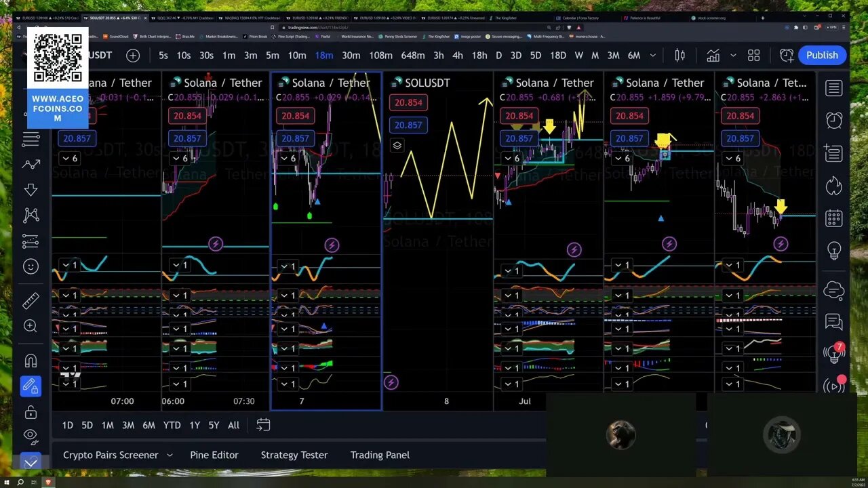
Task: Open the watchlist panel icon in right sidebar
Action: click(x=833, y=88)
